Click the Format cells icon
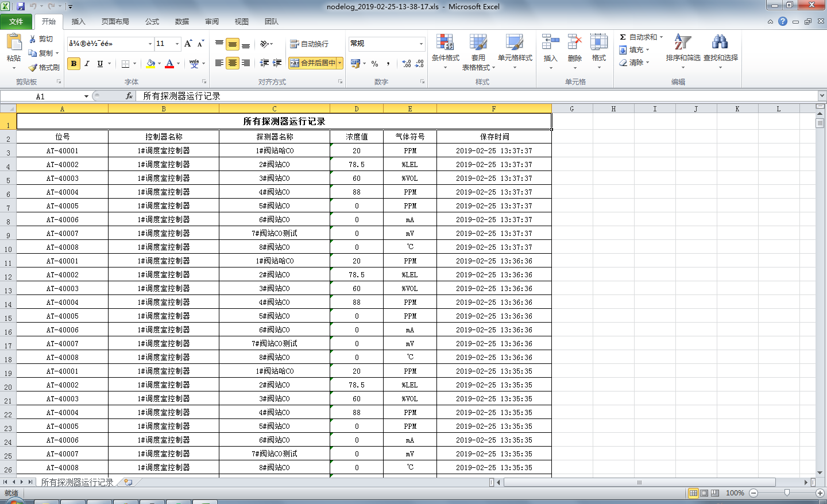 [x=599, y=42]
